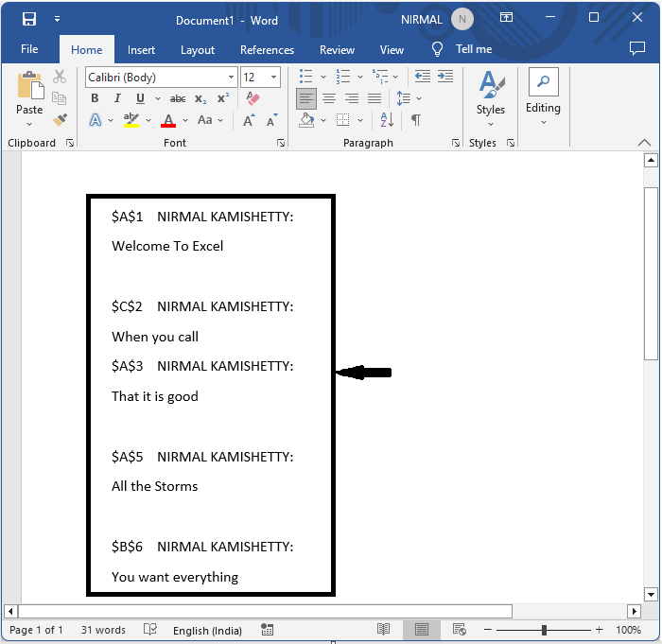Click the Copy icon
662x644 pixels.
pos(59,98)
